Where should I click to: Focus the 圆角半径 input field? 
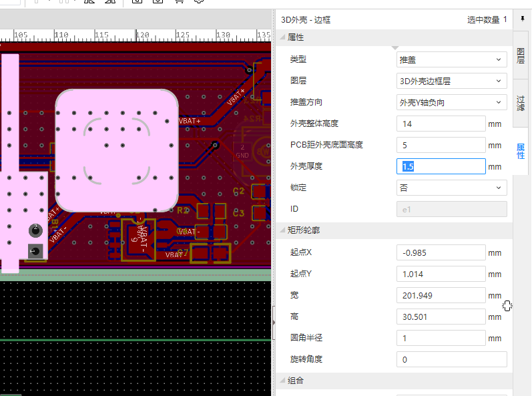pyautogui.click(x=441, y=339)
